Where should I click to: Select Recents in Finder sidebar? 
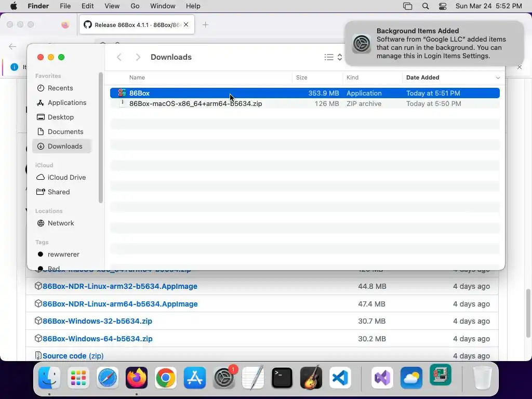[x=62, y=88]
